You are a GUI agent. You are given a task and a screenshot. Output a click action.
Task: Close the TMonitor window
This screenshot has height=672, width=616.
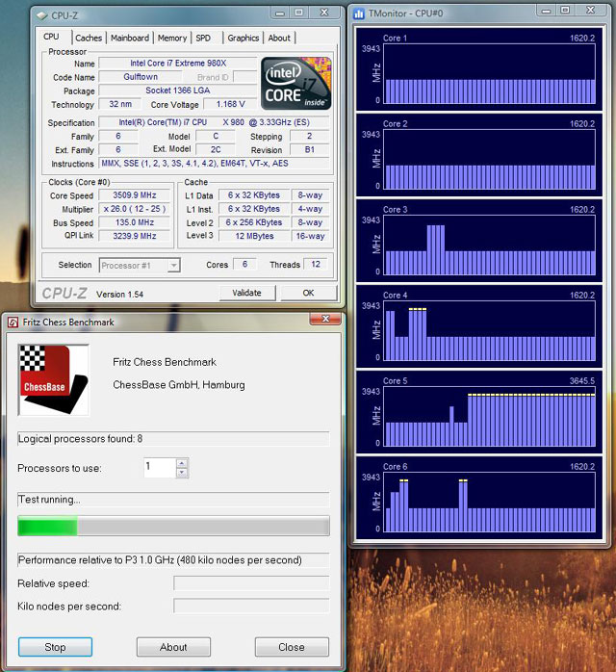[592, 11]
